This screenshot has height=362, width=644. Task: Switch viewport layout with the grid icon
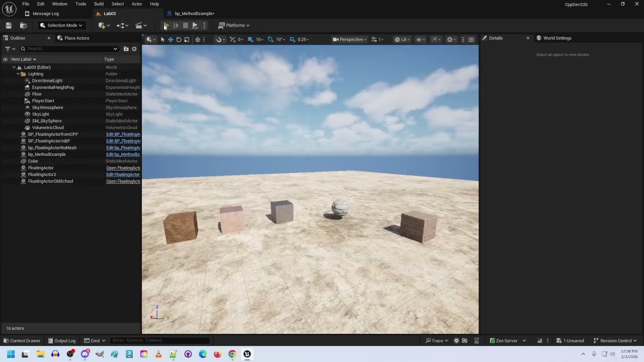(471, 39)
